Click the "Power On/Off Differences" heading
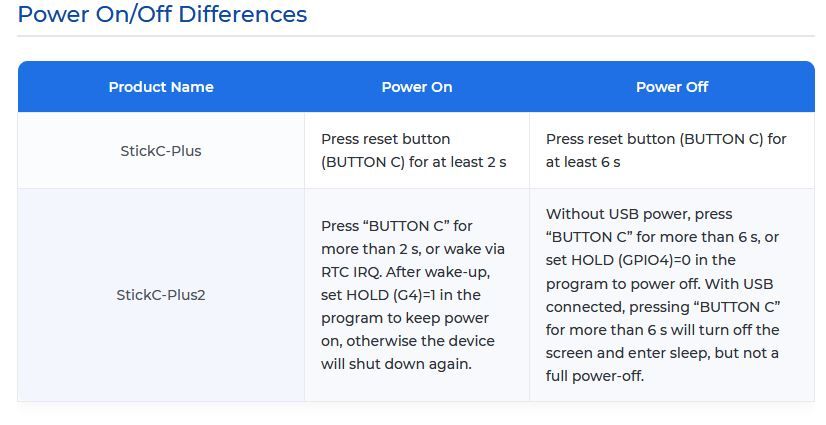The height and width of the screenshot is (425, 826). pyautogui.click(x=162, y=15)
